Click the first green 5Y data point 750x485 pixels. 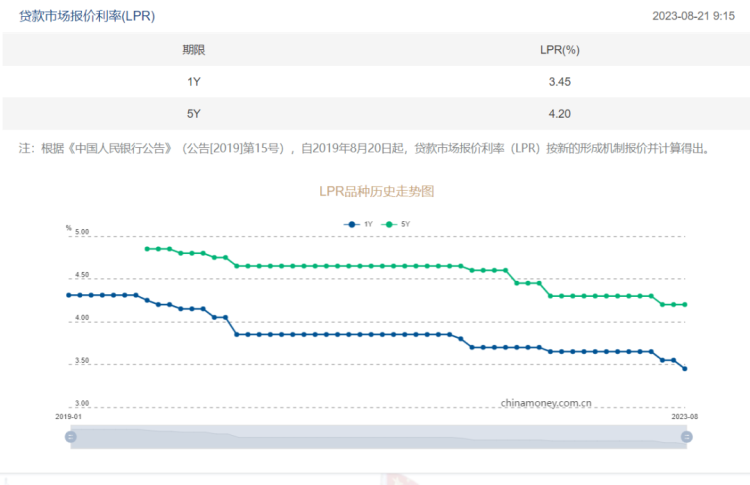click(x=147, y=249)
